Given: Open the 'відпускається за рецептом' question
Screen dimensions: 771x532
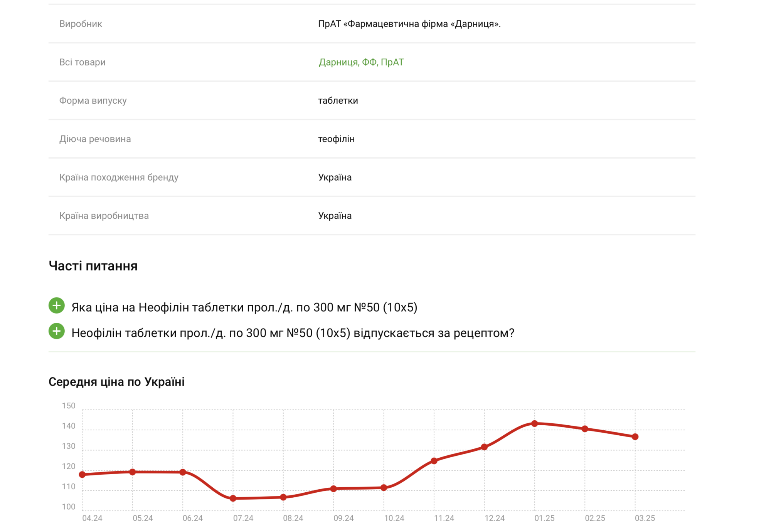Looking at the screenshot, I should (293, 333).
